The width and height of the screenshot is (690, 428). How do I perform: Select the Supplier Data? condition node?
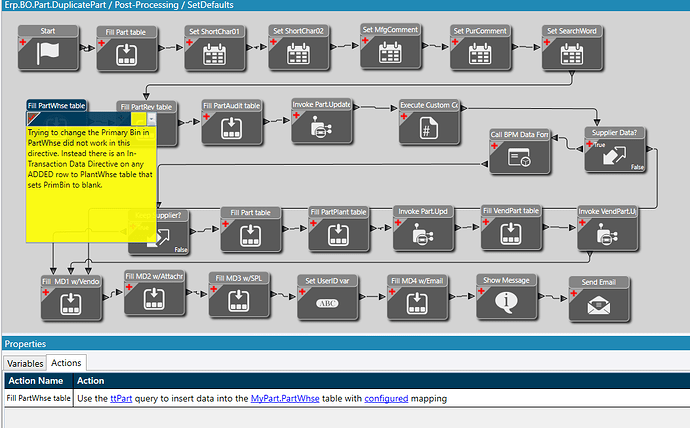coord(615,150)
